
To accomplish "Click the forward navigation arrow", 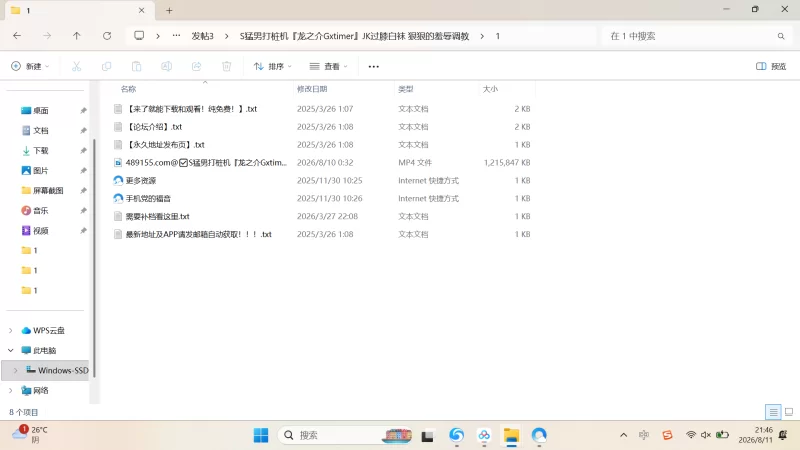I will 47,36.
